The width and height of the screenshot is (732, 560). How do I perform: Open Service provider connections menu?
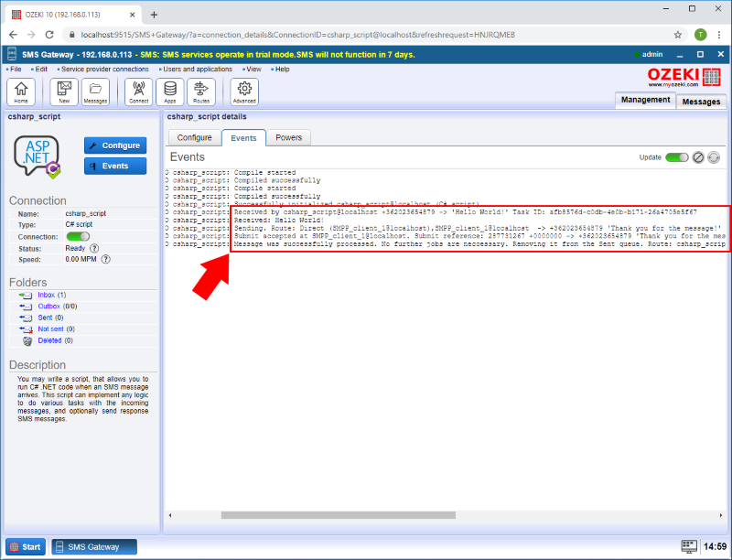click(104, 69)
